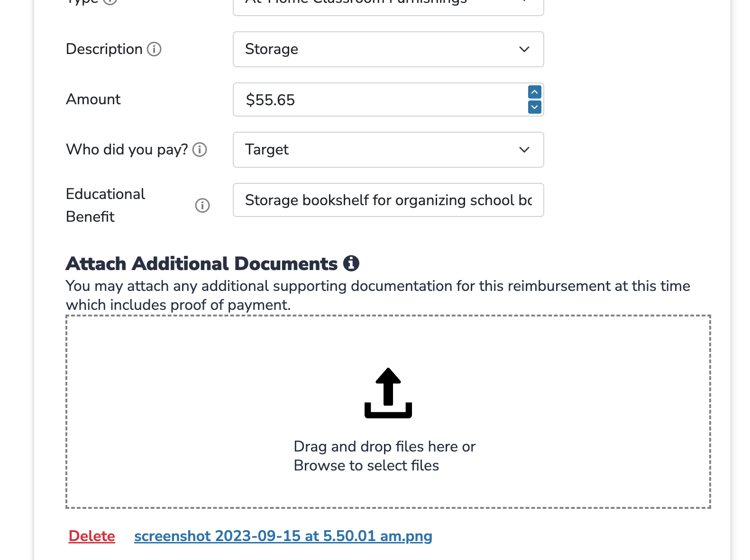The image size is (750, 560).
Task: Open the Description dropdown showing Storage
Action: pyautogui.click(x=388, y=49)
